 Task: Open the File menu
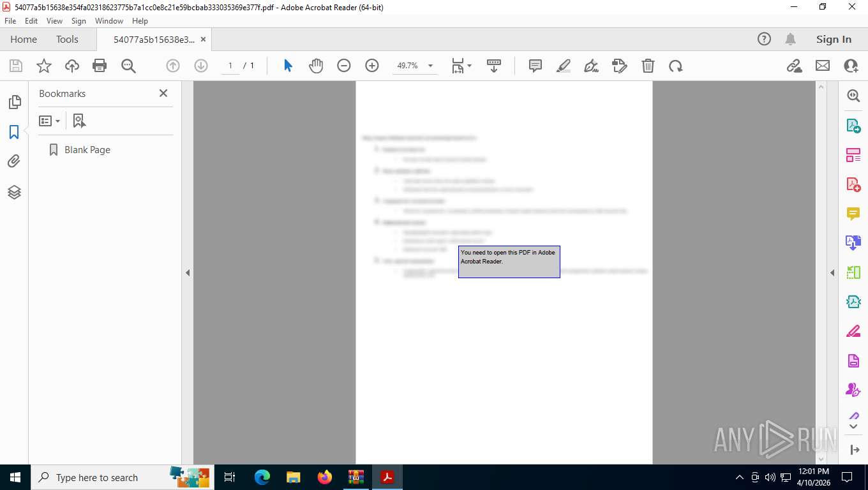pyautogui.click(x=10, y=21)
